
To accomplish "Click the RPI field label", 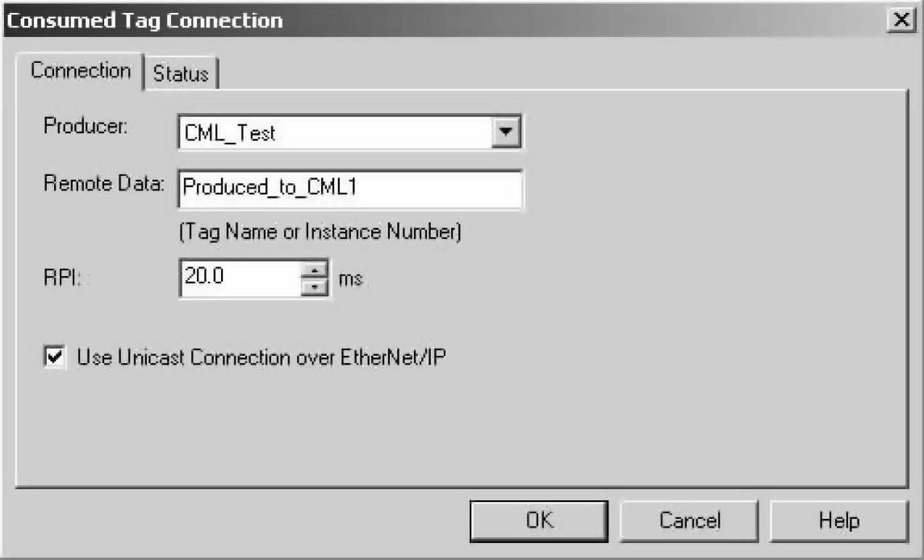I will pyautogui.click(x=62, y=277).
